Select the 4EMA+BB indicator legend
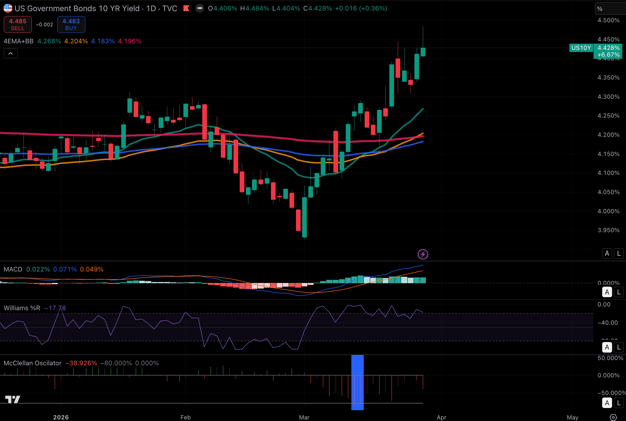626x421 pixels. [x=18, y=41]
